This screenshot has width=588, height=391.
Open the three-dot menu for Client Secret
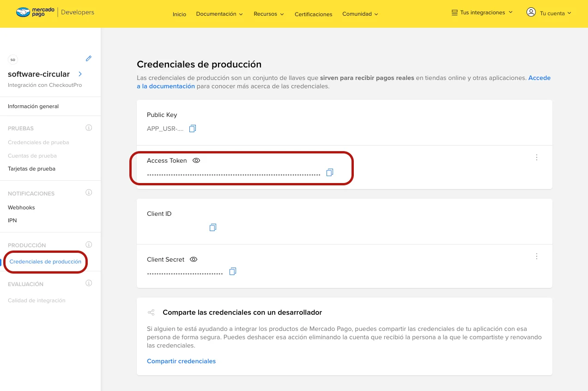pos(537,256)
